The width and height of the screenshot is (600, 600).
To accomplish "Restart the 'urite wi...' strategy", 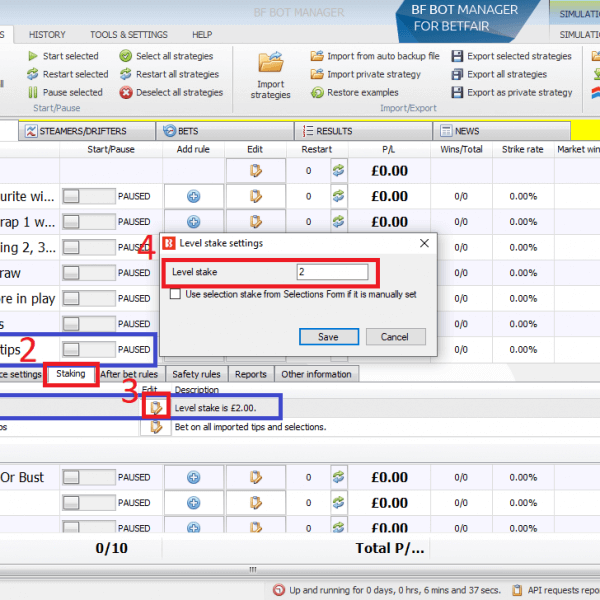I will click(339, 196).
